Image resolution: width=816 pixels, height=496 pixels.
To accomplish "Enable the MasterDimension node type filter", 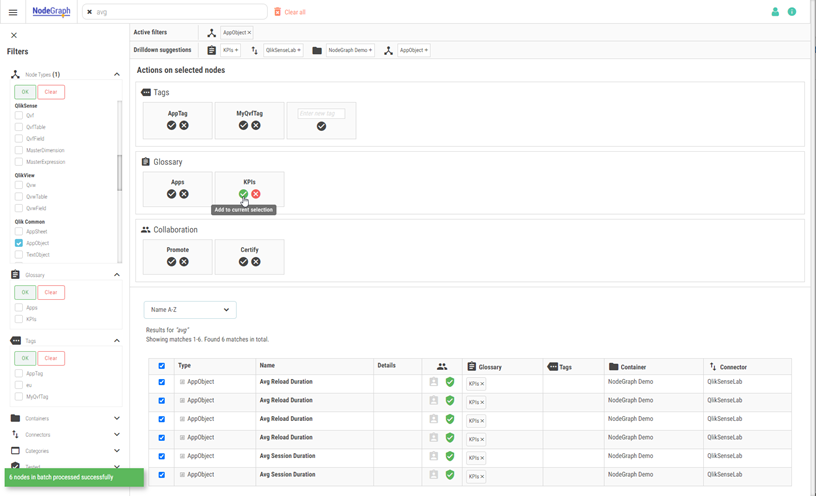I will pos(19,150).
